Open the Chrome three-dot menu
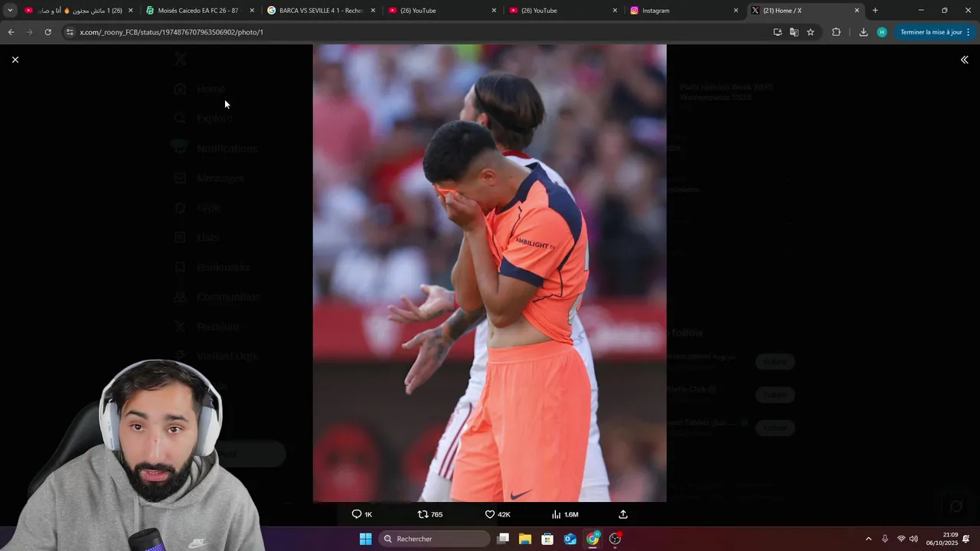 [969, 32]
